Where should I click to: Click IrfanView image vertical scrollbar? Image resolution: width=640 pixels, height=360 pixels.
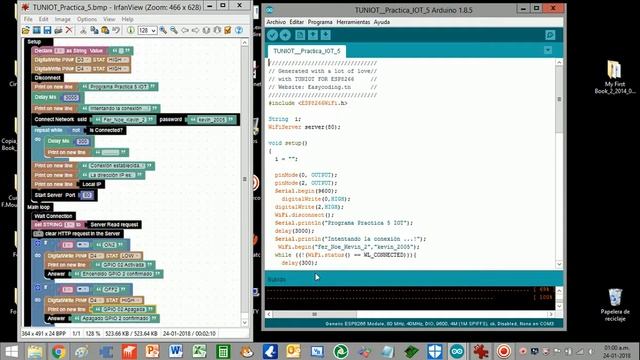245,180
